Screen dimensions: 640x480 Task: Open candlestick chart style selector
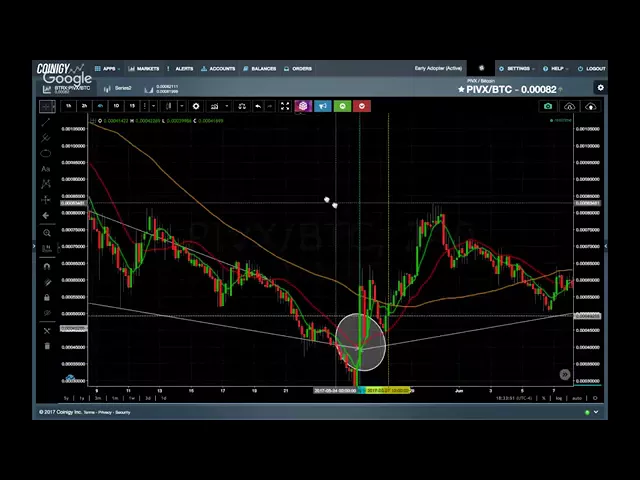(169, 106)
